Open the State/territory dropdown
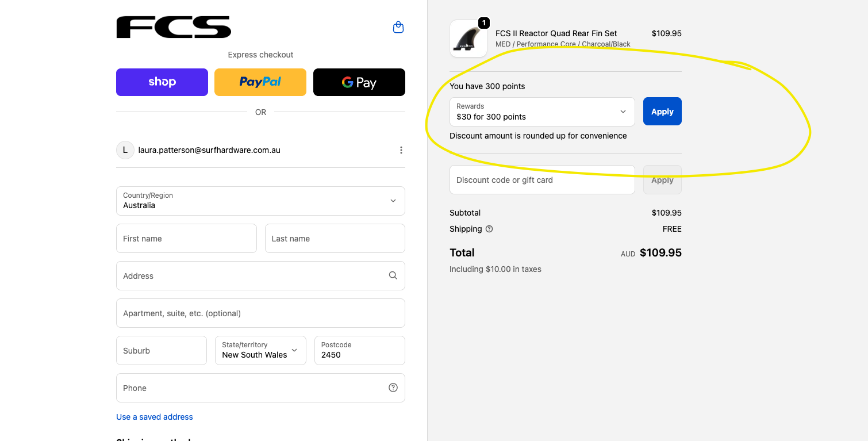The image size is (868, 441). tap(260, 350)
